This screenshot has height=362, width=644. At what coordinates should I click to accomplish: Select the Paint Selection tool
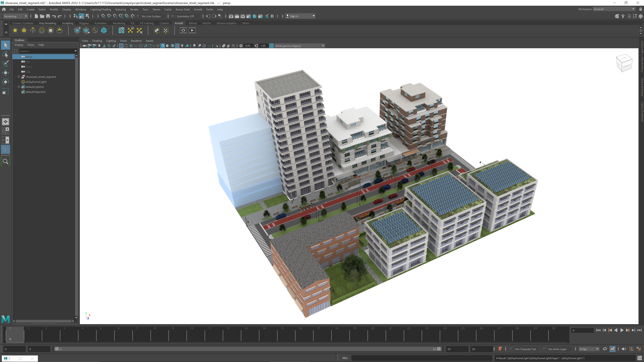tap(6, 64)
